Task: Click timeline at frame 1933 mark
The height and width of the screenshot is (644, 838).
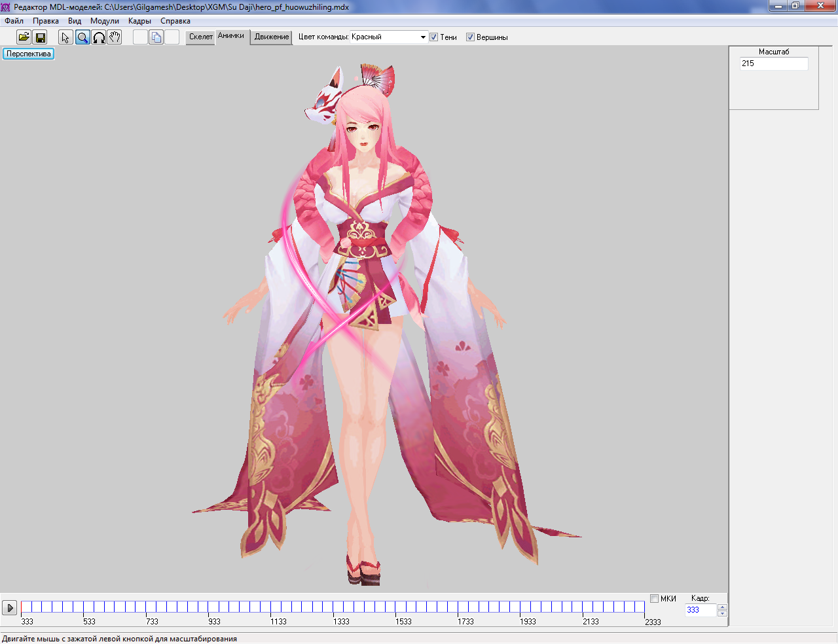Action: click(520, 607)
